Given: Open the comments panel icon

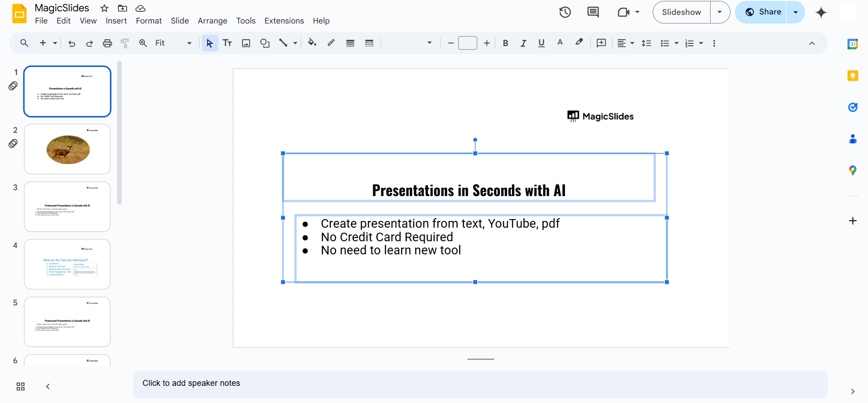Looking at the screenshot, I should pos(593,12).
